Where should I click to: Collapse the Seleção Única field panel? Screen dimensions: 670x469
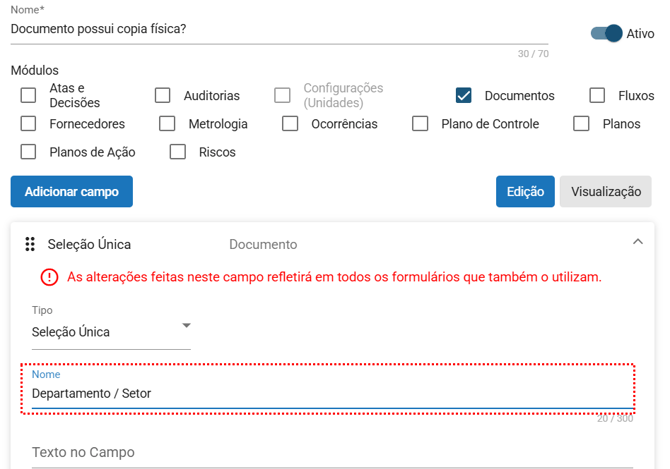[638, 242]
